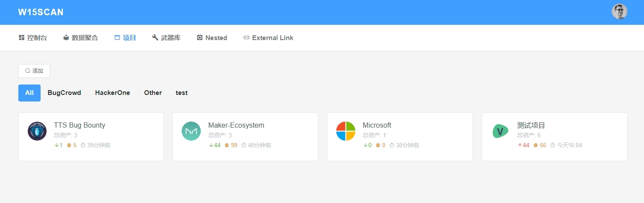Open the 控制台 dashboard menu
Screen dimensions: 644x203
(33, 38)
